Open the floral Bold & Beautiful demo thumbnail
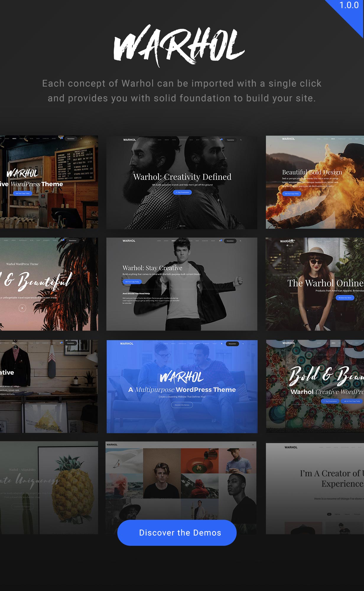Viewport: 364px width, 591px height. [x=315, y=386]
